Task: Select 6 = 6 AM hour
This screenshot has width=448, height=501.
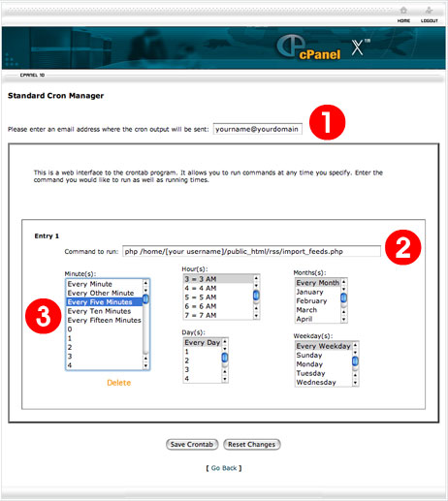Action: tap(218, 306)
